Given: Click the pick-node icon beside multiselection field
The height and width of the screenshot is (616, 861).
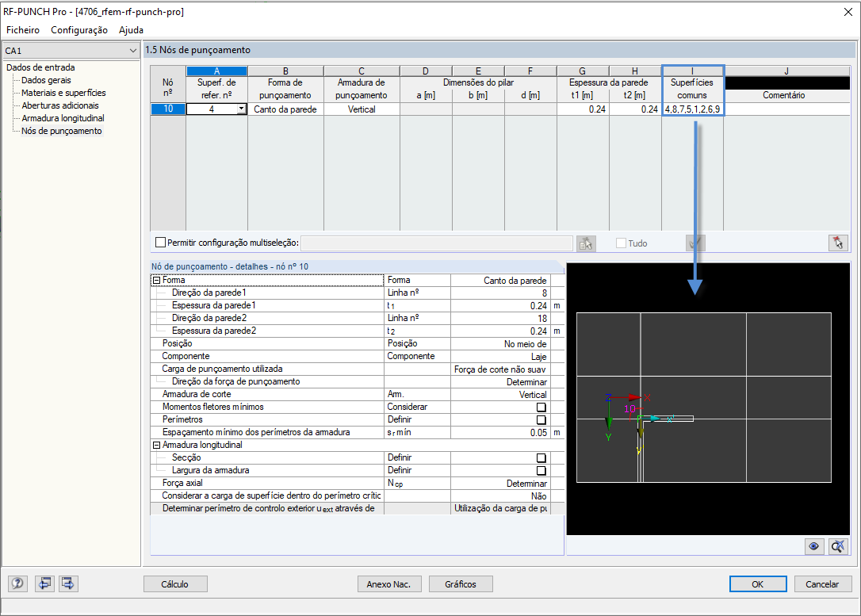Looking at the screenshot, I should pyautogui.click(x=586, y=243).
